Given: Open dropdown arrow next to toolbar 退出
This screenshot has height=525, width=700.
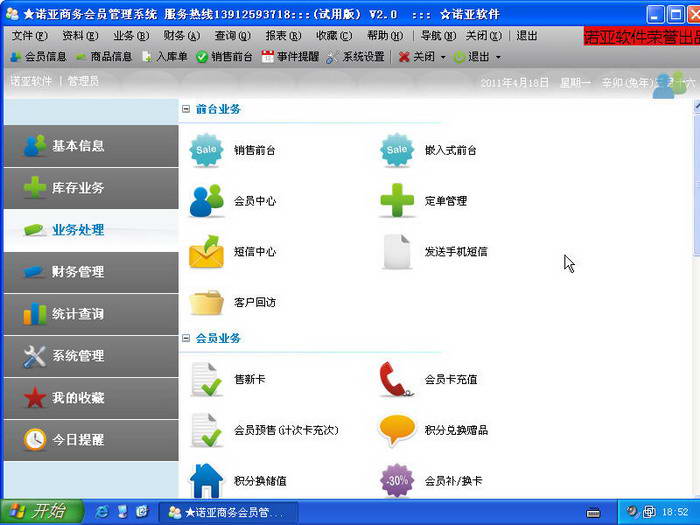Looking at the screenshot, I should (498, 57).
